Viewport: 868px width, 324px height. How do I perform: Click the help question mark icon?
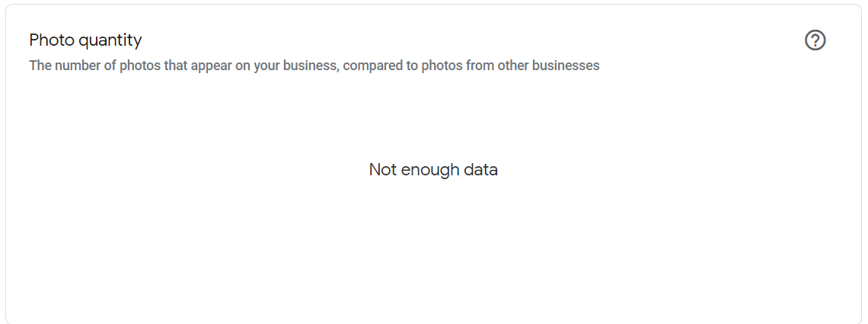click(x=815, y=40)
